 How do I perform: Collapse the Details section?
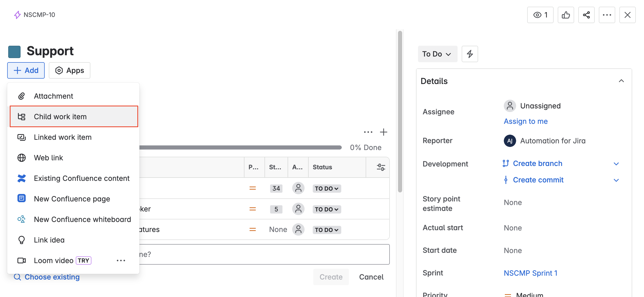click(621, 81)
